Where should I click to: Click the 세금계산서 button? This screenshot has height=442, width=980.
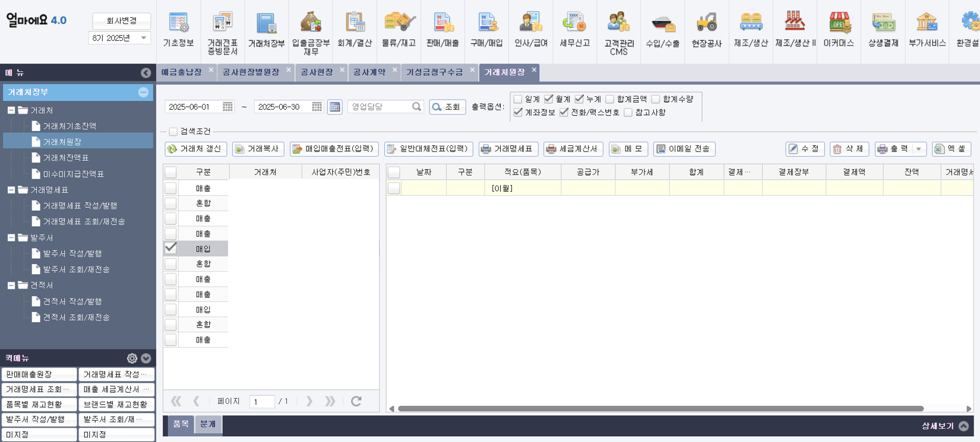click(x=573, y=149)
